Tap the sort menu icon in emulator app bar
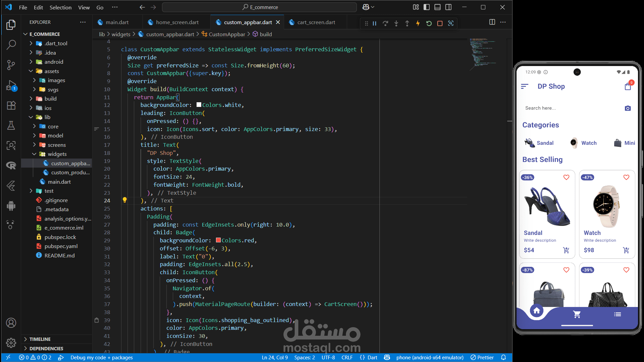The width and height of the screenshot is (644, 362). tap(525, 86)
